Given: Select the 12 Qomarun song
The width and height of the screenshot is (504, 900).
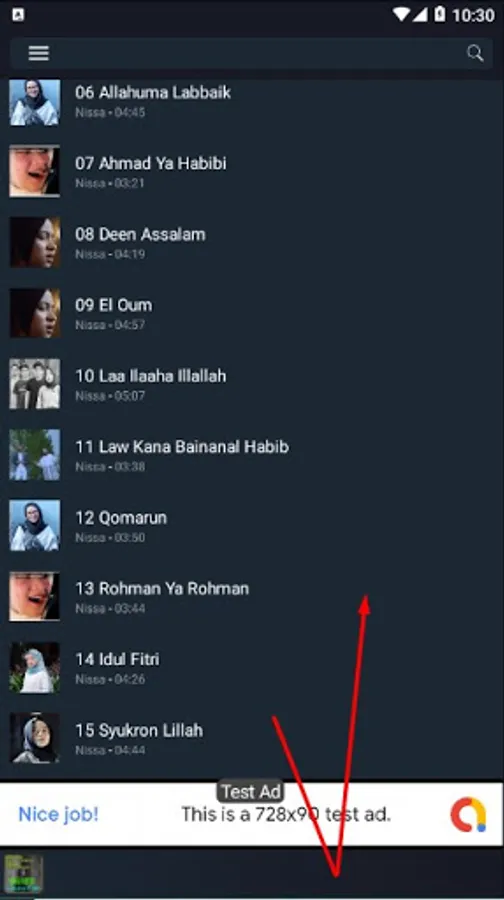Looking at the screenshot, I should (x=252, y=525).
